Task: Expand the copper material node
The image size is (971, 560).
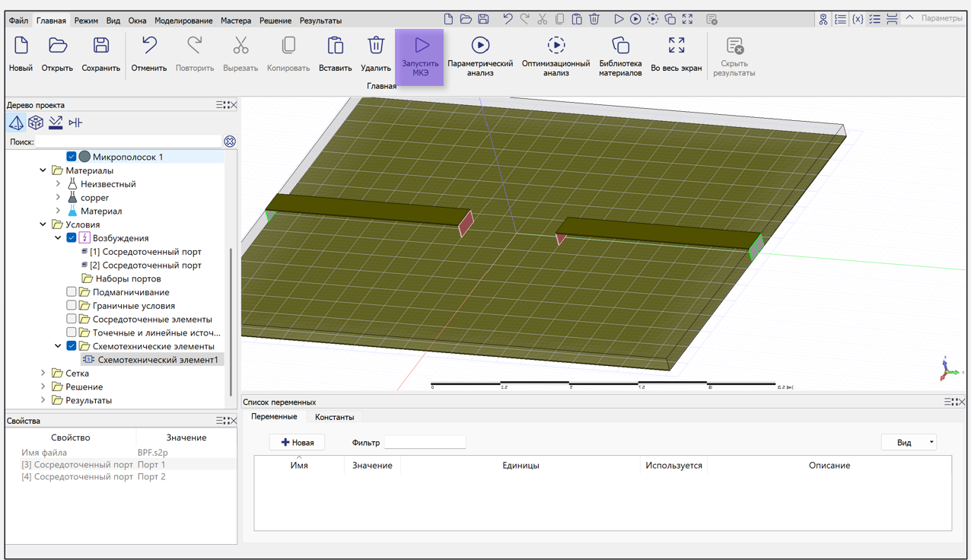Action: [59, 198]
